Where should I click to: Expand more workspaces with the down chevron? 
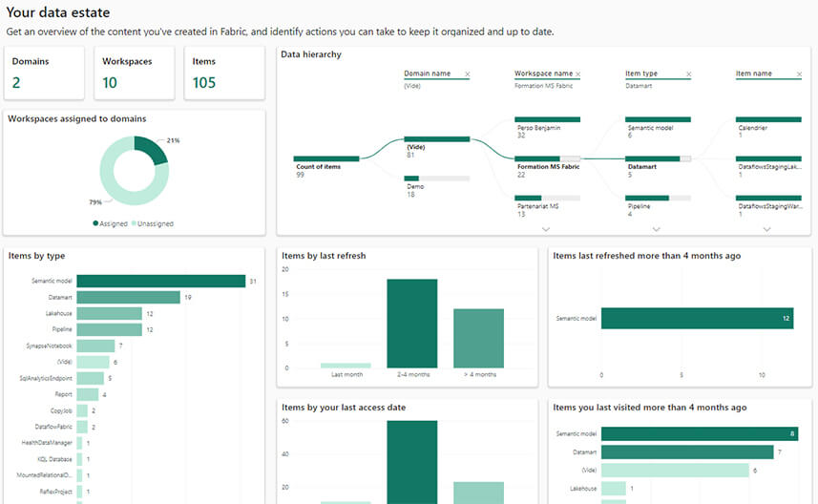coord(546,229)
